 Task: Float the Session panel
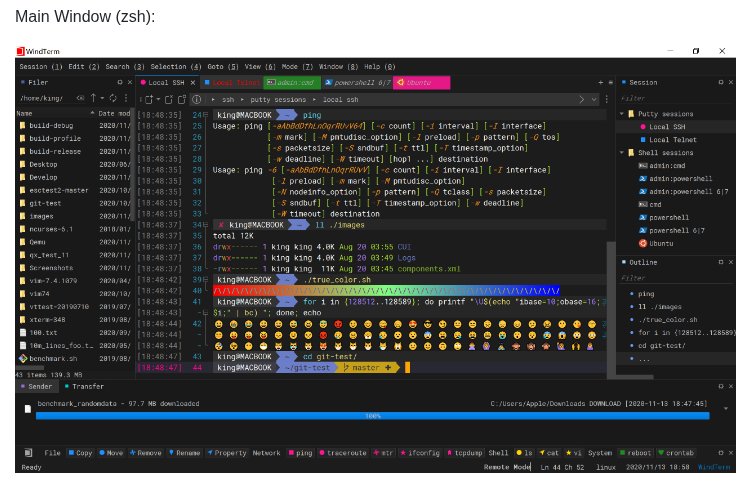point(721,83)
